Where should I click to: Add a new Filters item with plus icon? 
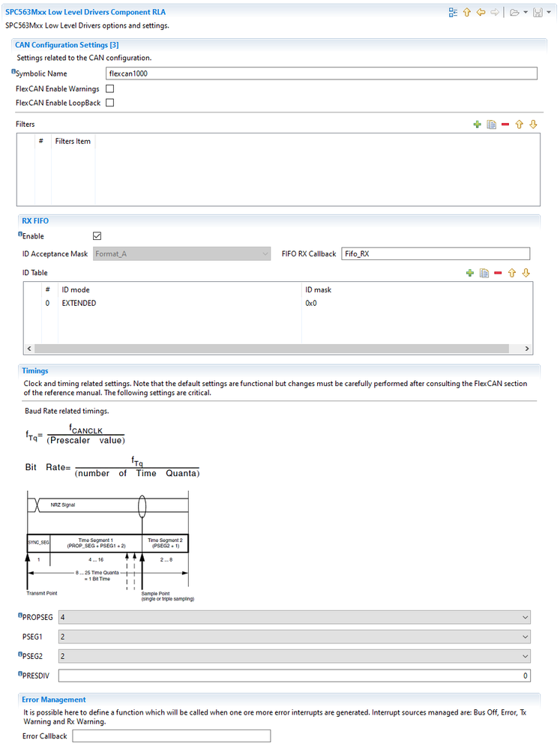477,124
